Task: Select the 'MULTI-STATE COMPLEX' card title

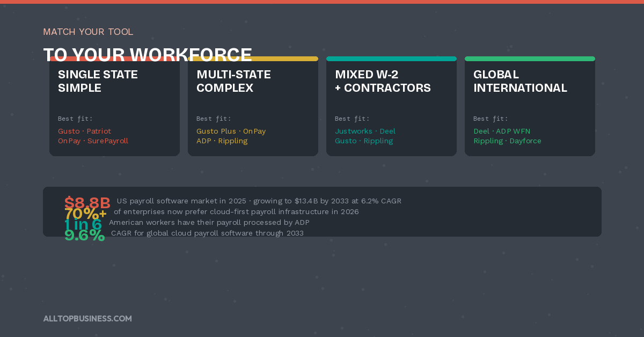Action: (x=233, y=81)
